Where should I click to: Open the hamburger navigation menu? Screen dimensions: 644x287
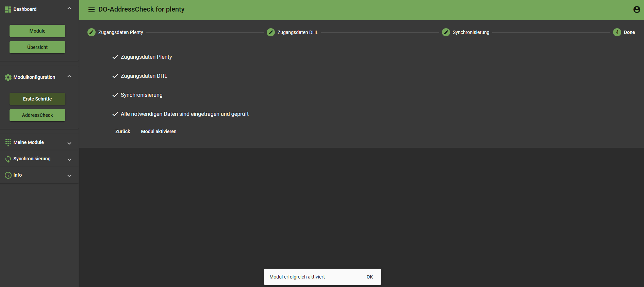pos(91,10)
